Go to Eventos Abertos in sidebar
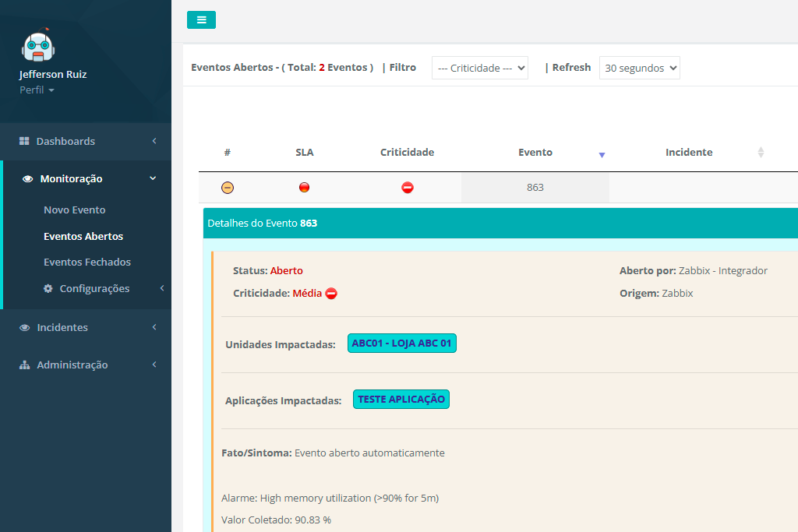This screenshot has height=532, width=798. point(83,236)
